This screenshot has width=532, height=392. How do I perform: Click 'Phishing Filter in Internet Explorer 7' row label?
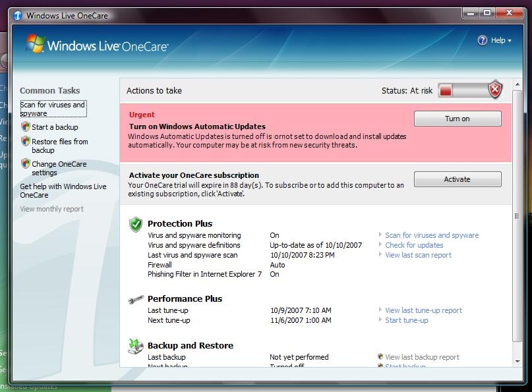click(x=204, y=274)
